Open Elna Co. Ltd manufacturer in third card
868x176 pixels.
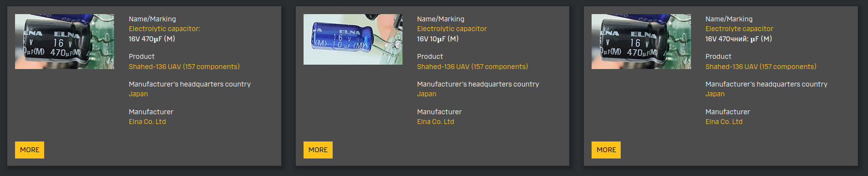pyautogui.click(x=724, y=122)
